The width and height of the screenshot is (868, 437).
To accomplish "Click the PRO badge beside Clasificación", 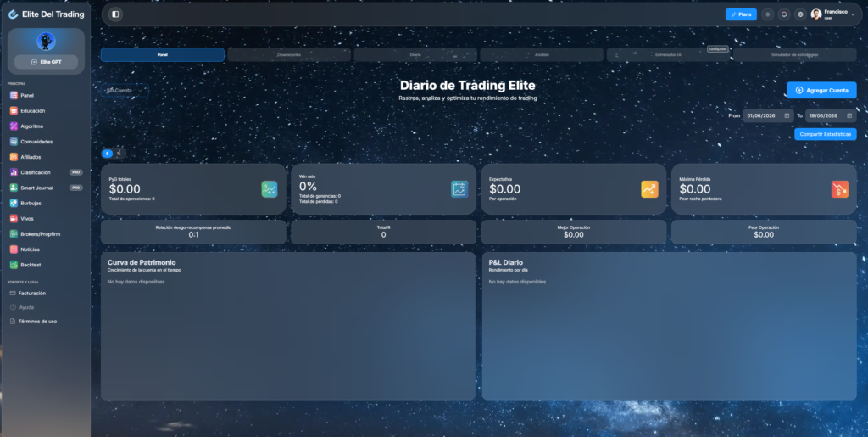I will coord(75,172).
